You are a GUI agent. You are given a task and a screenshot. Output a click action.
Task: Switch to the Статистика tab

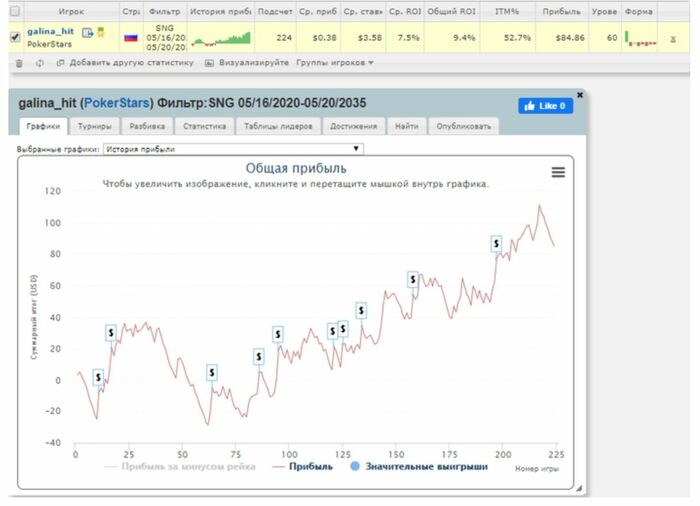(x=204, y=126)
